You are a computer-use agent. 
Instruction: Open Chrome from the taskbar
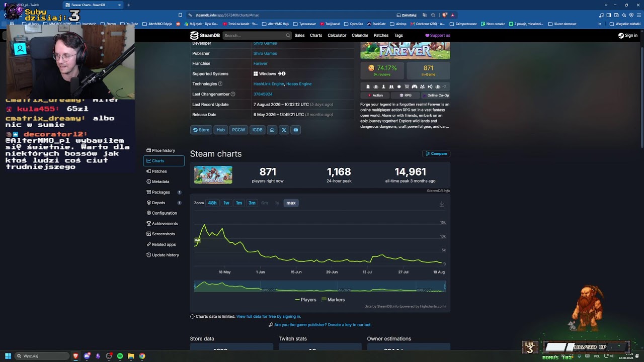[x=142, y=356]
